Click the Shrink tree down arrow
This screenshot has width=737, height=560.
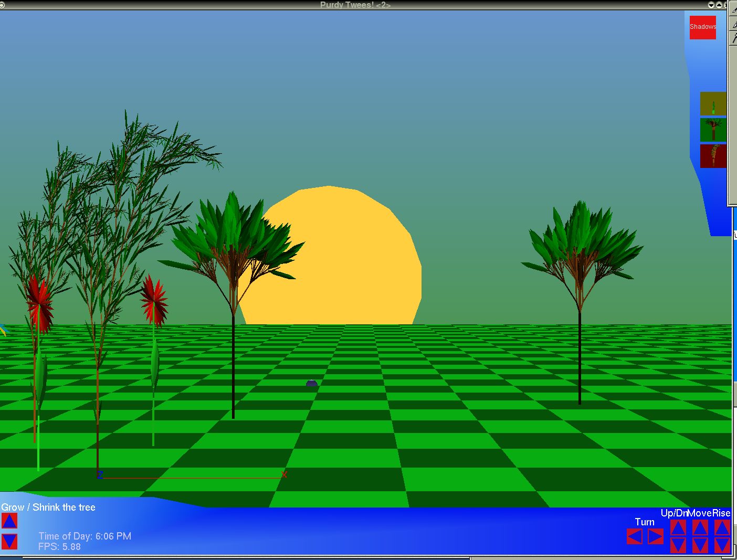[x=9, y=542]
